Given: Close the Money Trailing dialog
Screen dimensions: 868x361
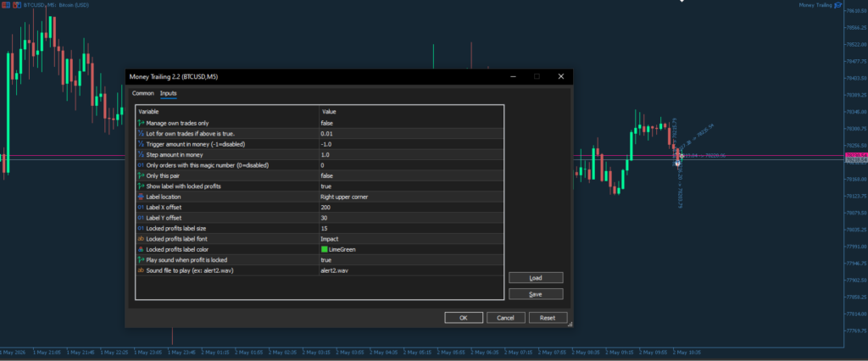Looking at the screenshot, I should [561, 76].
